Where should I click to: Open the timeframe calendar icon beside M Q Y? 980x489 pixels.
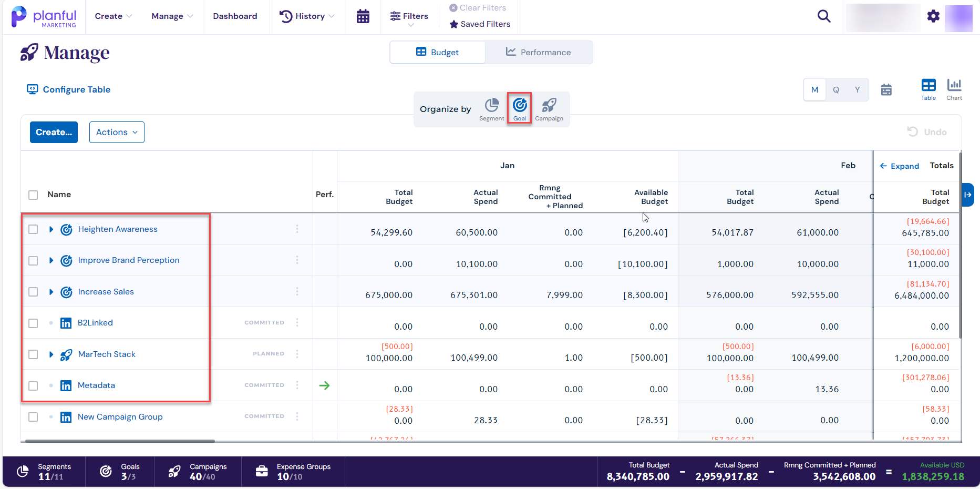click(x=886, y=90)
